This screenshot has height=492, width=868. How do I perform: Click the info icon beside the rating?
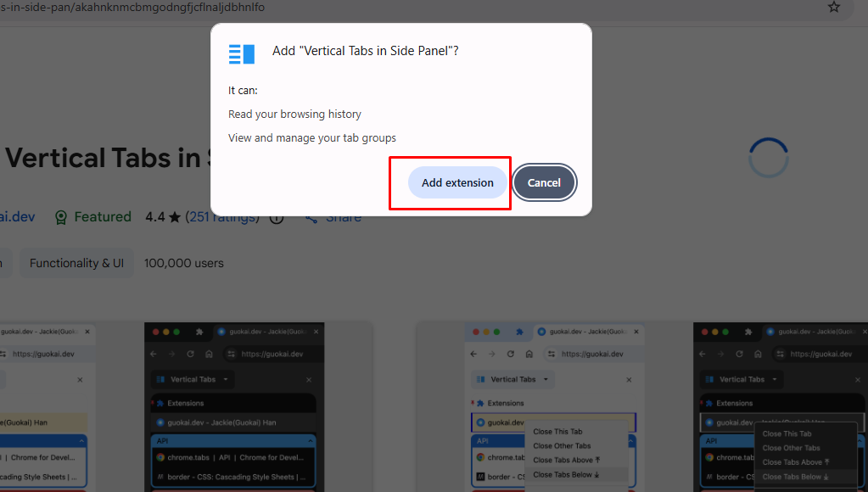tap(277, 217)
